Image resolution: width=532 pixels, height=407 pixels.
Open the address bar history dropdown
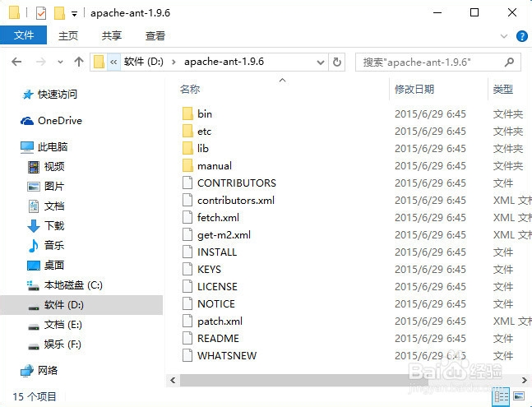(320, 62)
